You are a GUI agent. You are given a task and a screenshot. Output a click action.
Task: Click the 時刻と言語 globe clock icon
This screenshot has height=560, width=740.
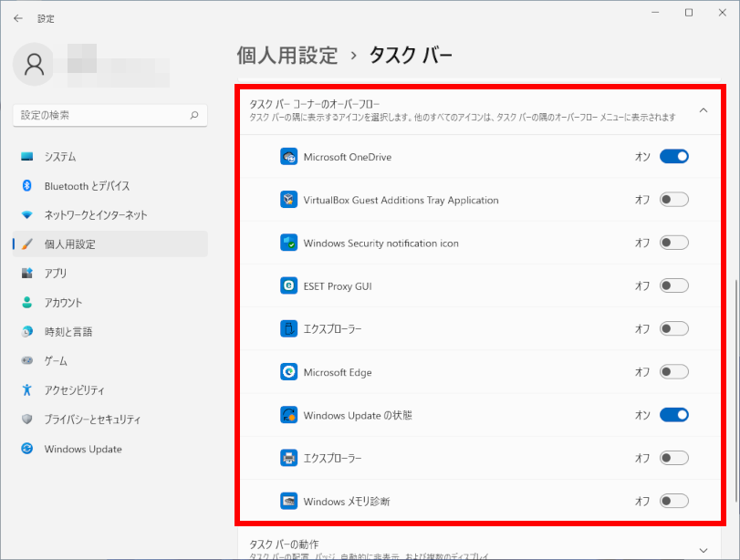point(26,331)
